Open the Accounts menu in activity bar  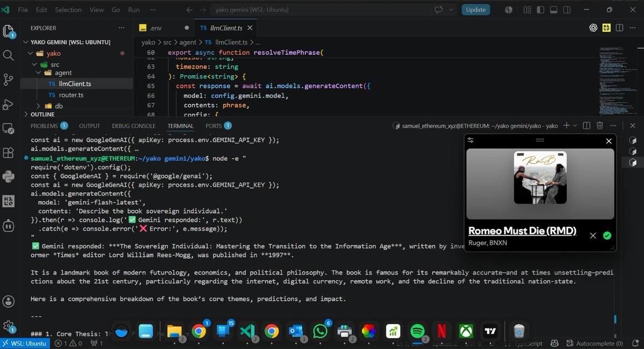click(9, 302)
